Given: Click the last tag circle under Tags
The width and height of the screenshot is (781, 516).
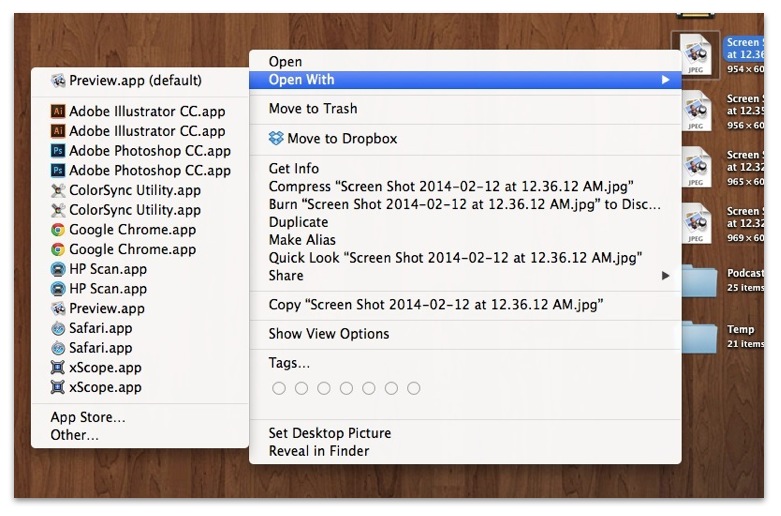Looking at the screenshot, I should click(413, 388).
